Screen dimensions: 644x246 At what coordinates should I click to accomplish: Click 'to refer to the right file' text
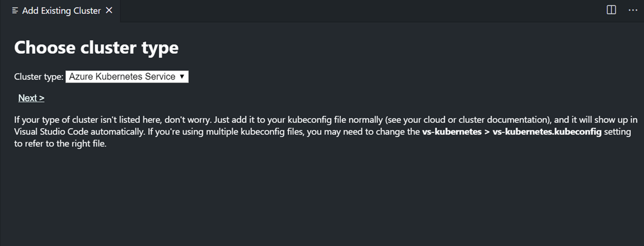coord(60,145)
